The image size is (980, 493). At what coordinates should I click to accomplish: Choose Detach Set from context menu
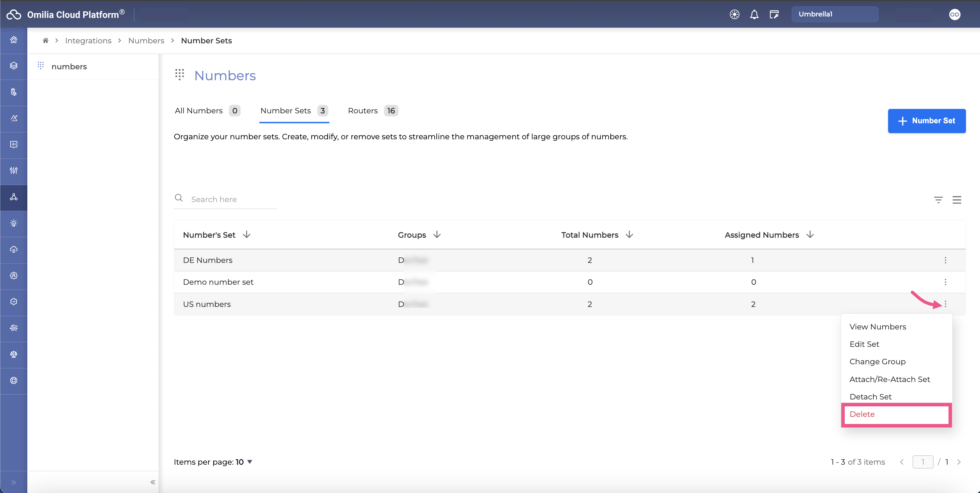[870, 396]
